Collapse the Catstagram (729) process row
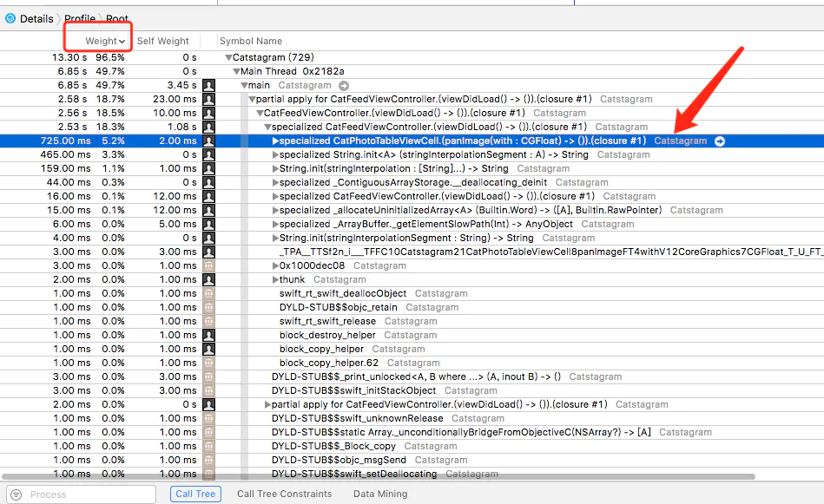824x504 pixels. point(228,58)
